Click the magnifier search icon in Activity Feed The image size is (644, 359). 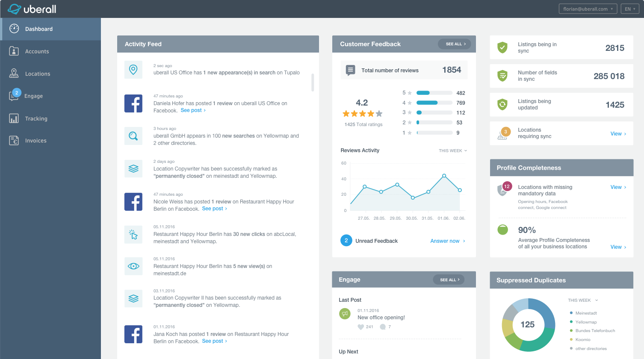[x=133, y=136]
